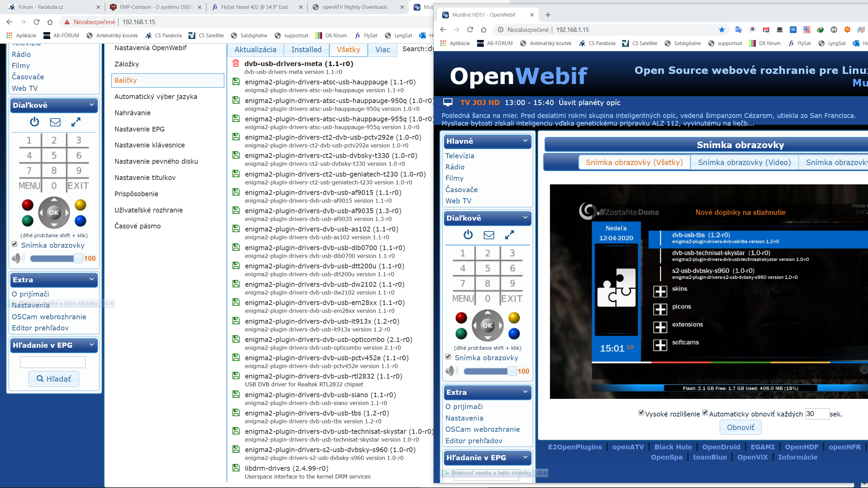This screenshot has width=868, height=488.
Task: Click the bookmark star in the address bar
Action: (722, 30)
